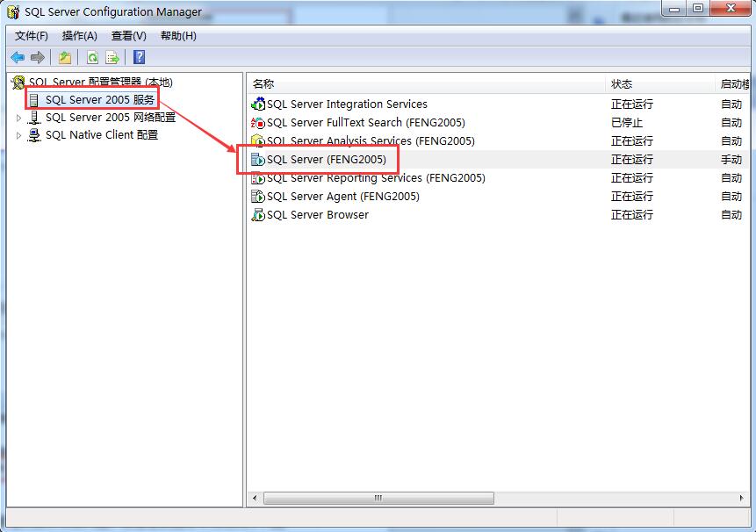Click the stopped FullText Search service icon
Viewport: 756px width, 532px height.
coord(258,123)
